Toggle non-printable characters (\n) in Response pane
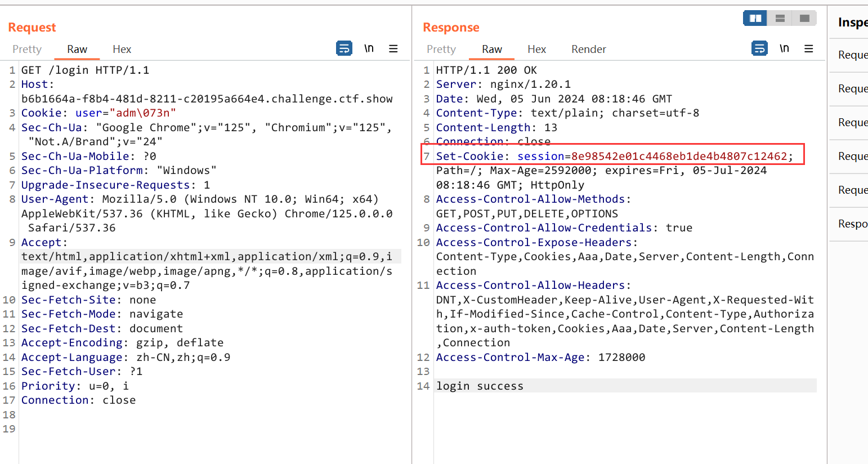Screen dimensions: 868x464 click(784, 48)
